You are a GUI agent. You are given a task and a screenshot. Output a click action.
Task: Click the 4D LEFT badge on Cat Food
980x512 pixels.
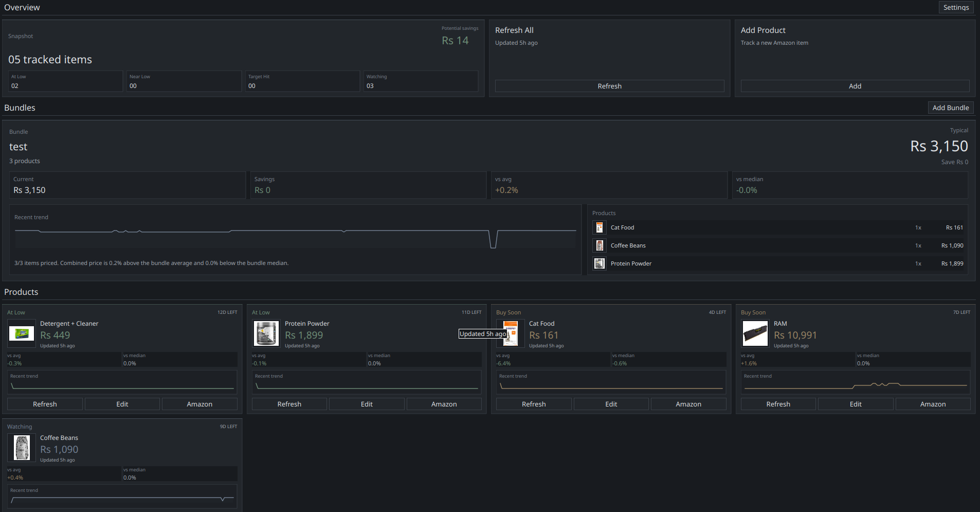pos(717,312)
